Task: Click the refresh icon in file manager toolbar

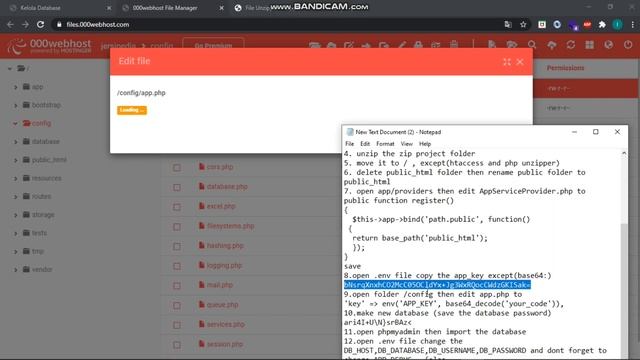Action: pyautogui.click(x=571, y=44)
